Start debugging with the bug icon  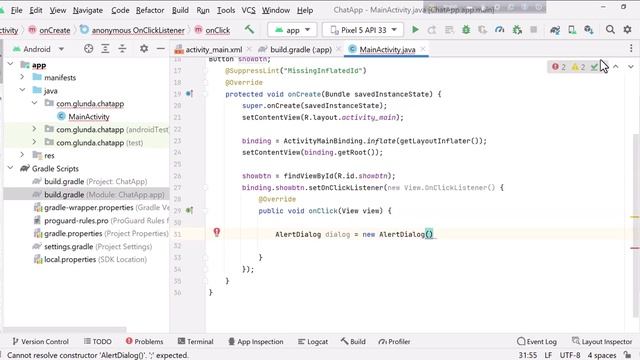click(466, 30)
